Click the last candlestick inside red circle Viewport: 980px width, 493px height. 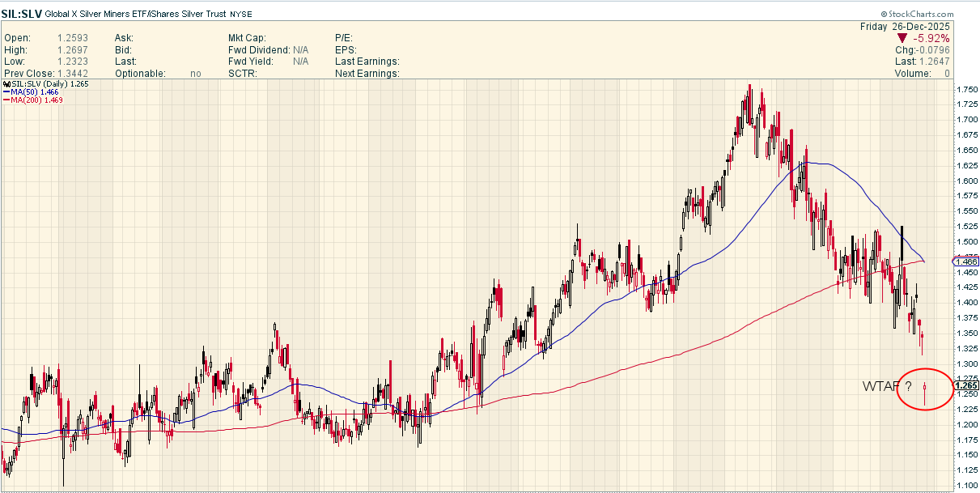click(x=925, y=393)
